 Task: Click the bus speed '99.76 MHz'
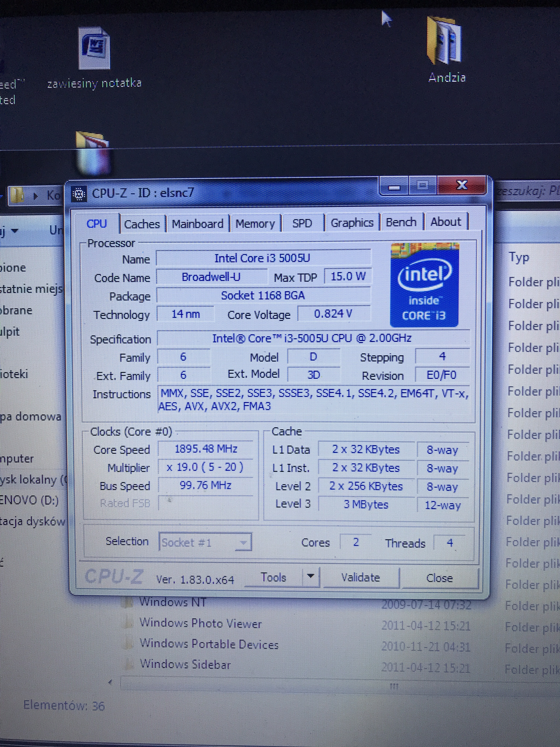coord(206,485)
